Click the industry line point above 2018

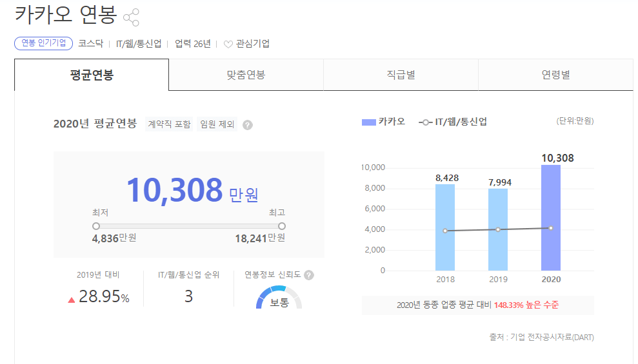coord(445,231)
